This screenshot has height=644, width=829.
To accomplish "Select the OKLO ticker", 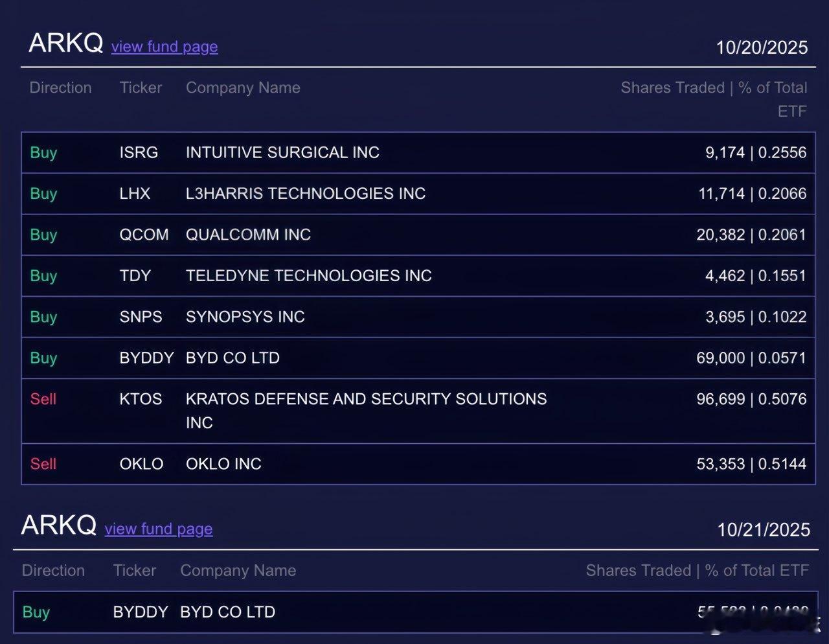I will coord(141,464).
